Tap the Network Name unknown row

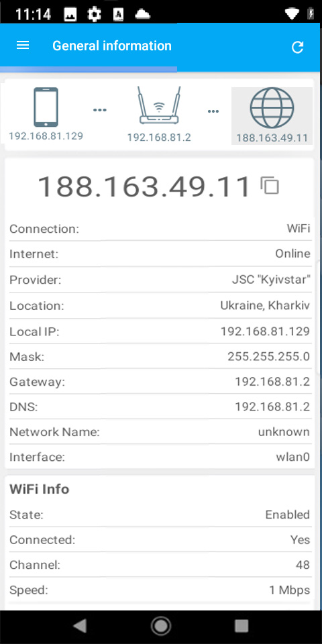(x=160, y=431)
